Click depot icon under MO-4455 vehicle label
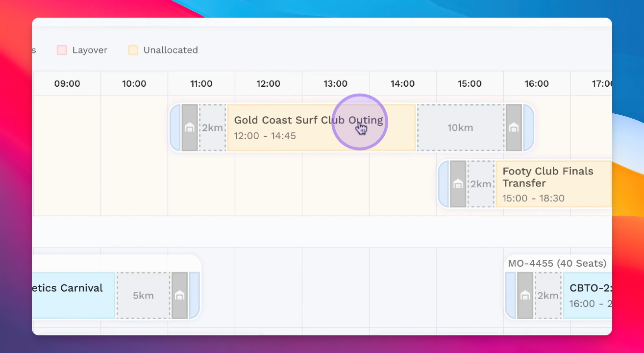The height and width of the screenshot is (353, 644). click(x=525, y=295)
